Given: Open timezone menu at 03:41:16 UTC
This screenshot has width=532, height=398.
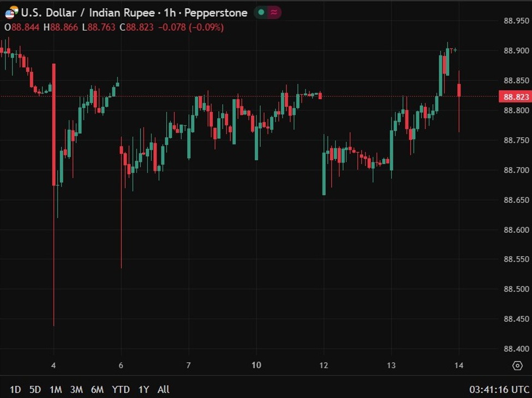Looking at the screenshot, I should 499,389.
